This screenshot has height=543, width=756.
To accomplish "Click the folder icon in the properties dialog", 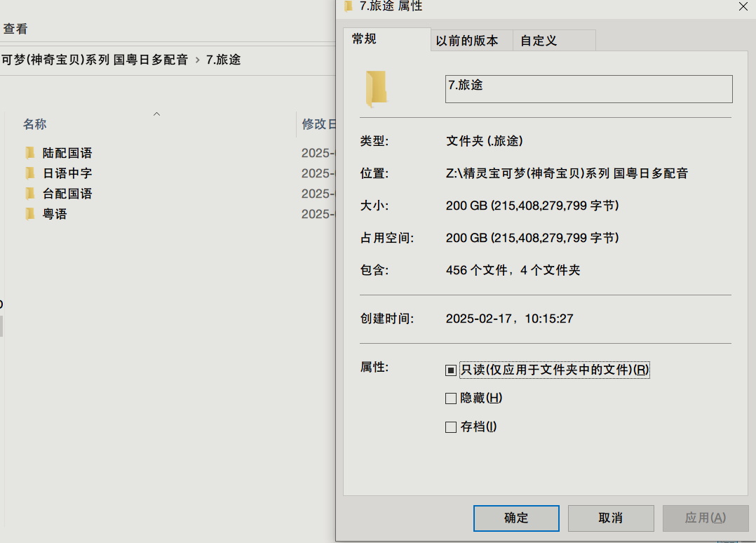I will point(376,88).
